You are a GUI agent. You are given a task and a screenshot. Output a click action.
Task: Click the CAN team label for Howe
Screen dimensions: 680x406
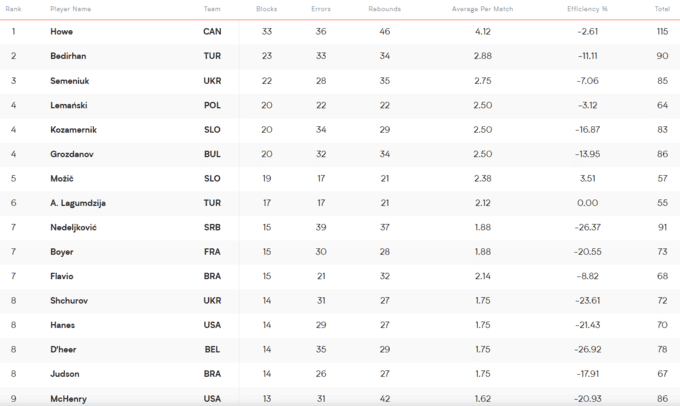[x=212, y=32]
